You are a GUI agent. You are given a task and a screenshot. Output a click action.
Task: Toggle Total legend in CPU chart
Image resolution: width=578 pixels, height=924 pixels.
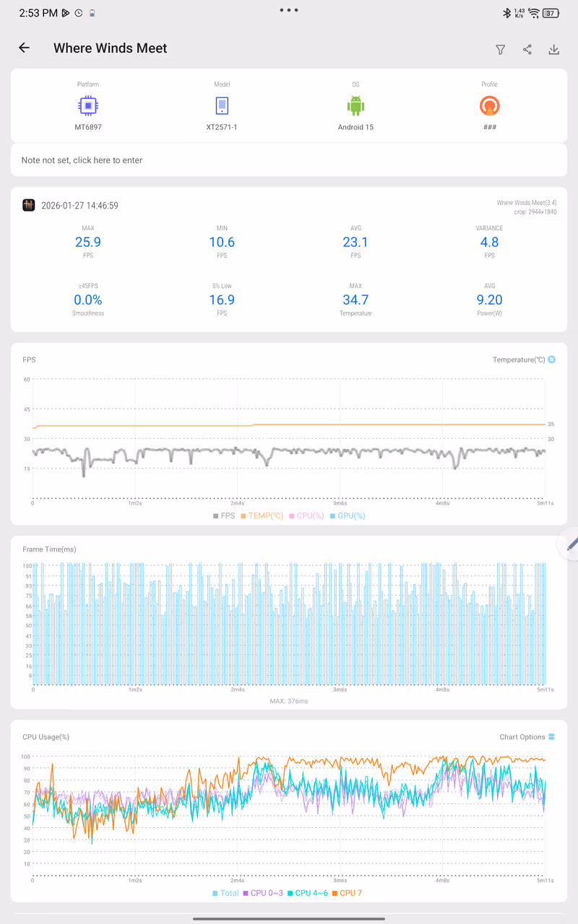225,893
